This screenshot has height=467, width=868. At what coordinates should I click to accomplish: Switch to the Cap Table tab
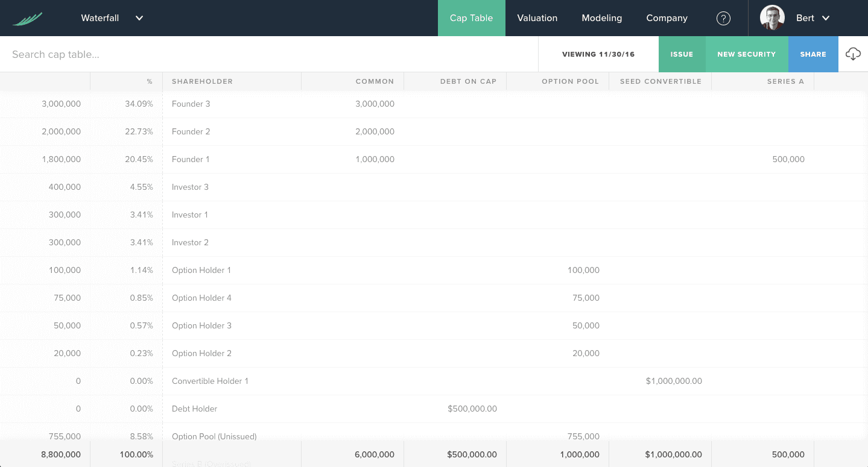pyautogui.click(x=471, y=18)
